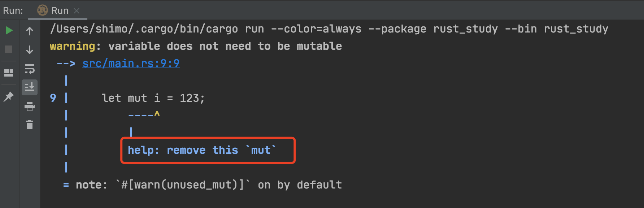Viewport: 644px width, 208px height.
Task: Toggle soft-wrap for console output
Action: (30, 69)
